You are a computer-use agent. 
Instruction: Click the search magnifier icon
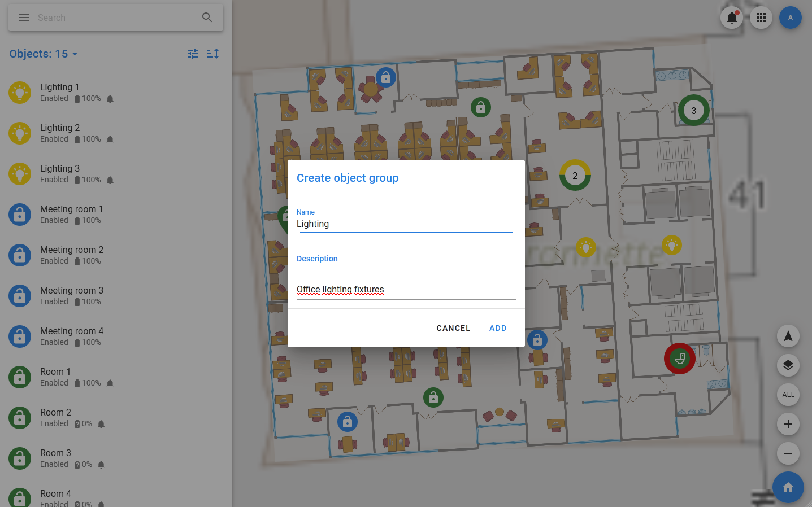point(207,18)
